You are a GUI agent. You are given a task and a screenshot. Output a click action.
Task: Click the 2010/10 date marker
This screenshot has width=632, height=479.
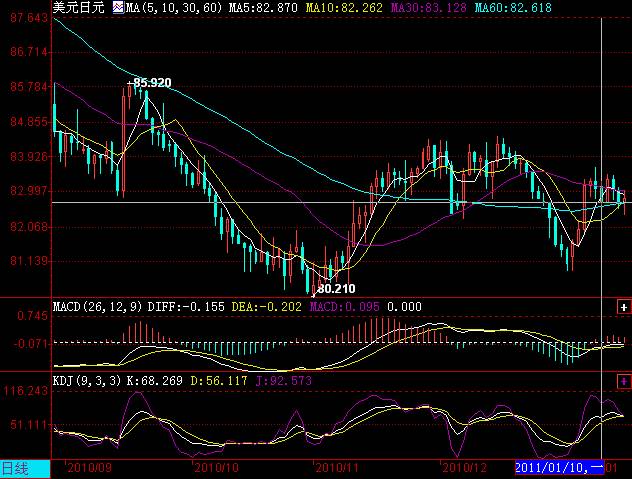coord(216,468)
